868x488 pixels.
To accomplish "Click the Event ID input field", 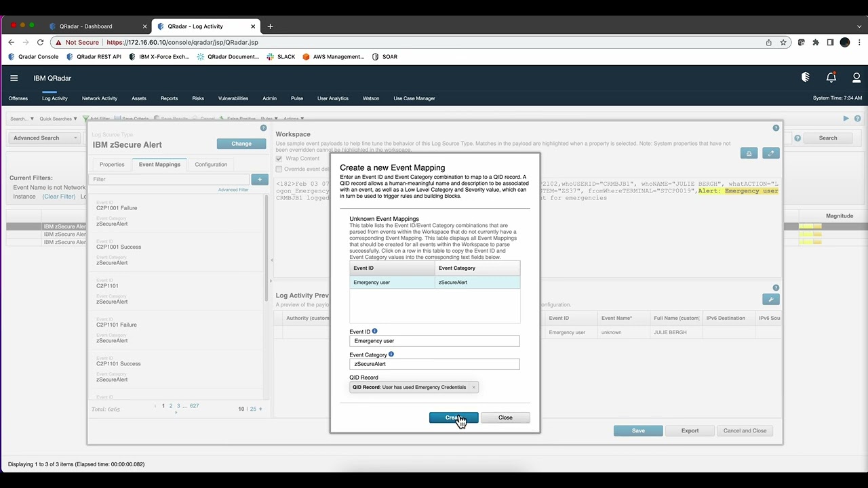I will click(435, 341).
